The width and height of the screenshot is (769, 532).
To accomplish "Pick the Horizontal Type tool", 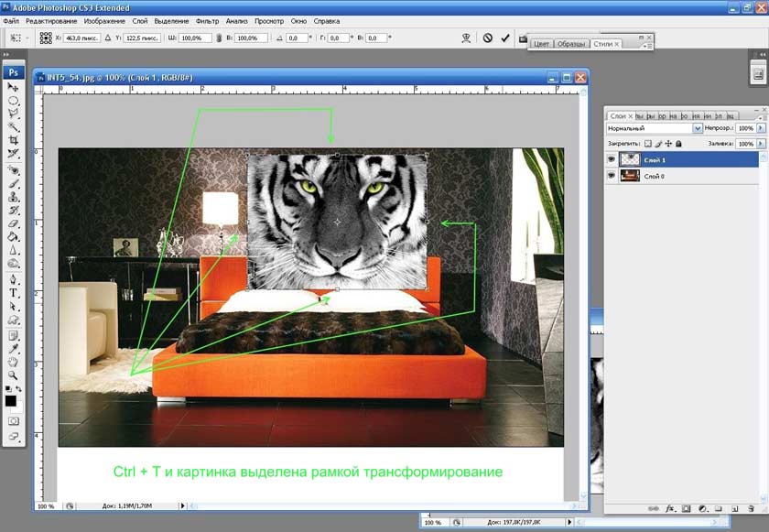I will pyautogui.click(x=14, y=293).
